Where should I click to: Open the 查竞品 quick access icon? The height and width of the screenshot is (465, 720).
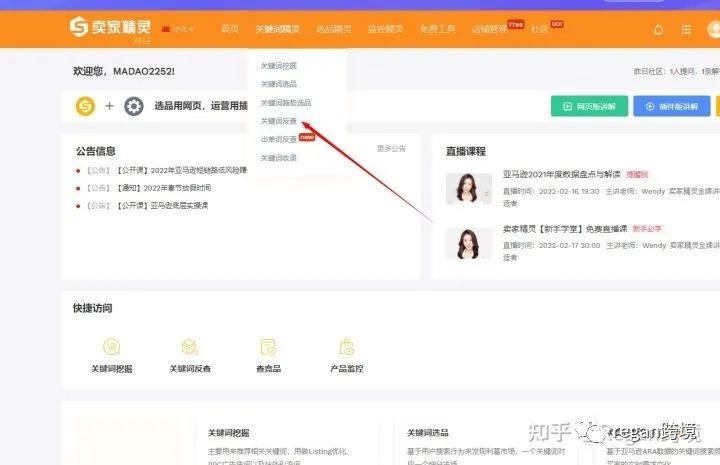pos(268,347)
